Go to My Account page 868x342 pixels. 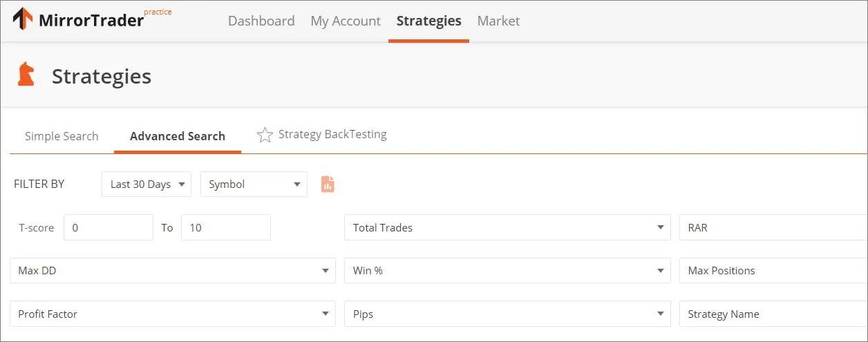pos(346,21)
